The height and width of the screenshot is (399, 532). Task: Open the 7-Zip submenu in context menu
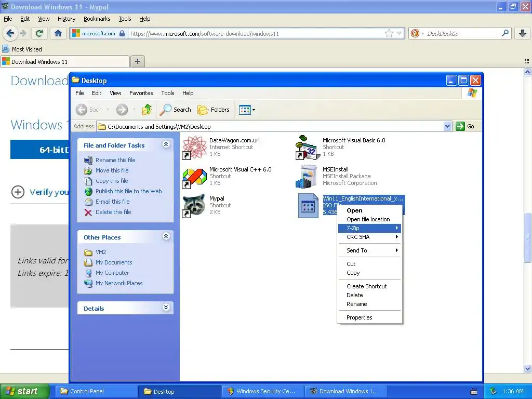(369, 228)
